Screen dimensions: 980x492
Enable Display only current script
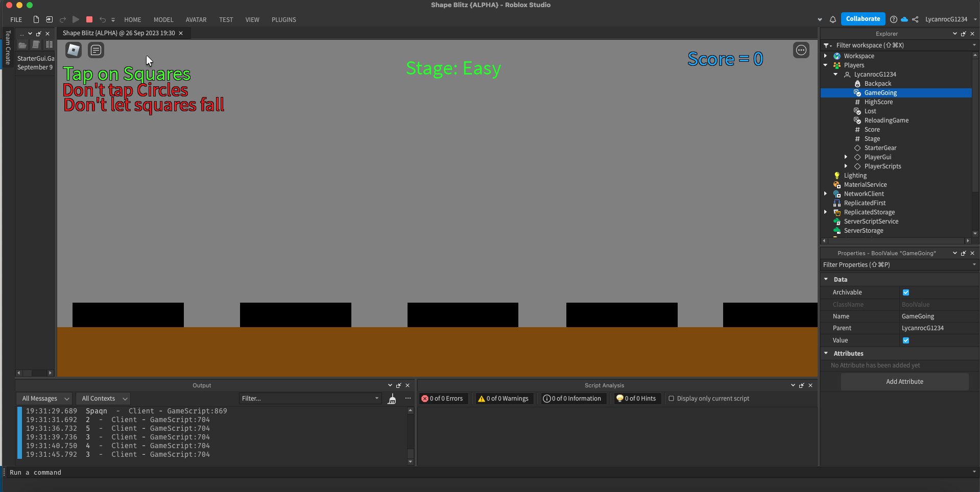672,399
